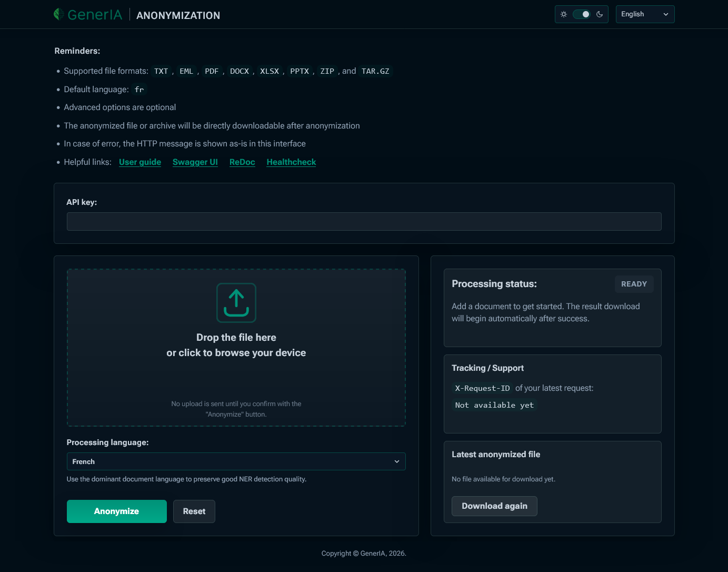728x572 pixels.
Task: Click the Anonymize button
Action: click(x=117, y=511)
